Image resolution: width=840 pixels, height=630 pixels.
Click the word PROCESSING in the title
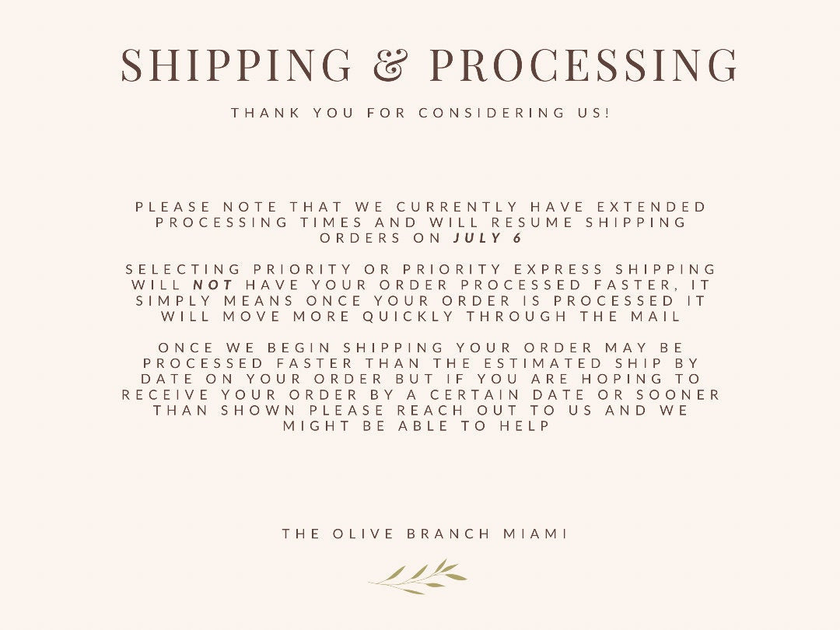coord(583,65)
